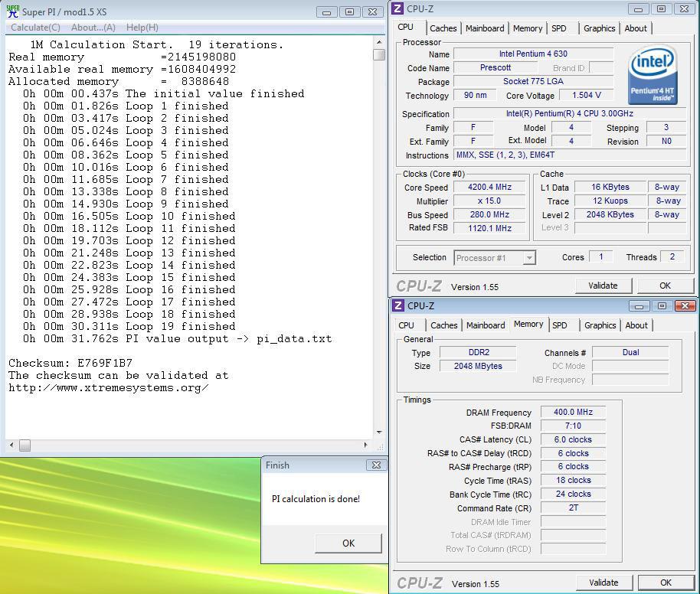
Task: Click the Instructions value MMX, SSE (1, 2, 3), EM64T
Action: click(x=570, y=155)
